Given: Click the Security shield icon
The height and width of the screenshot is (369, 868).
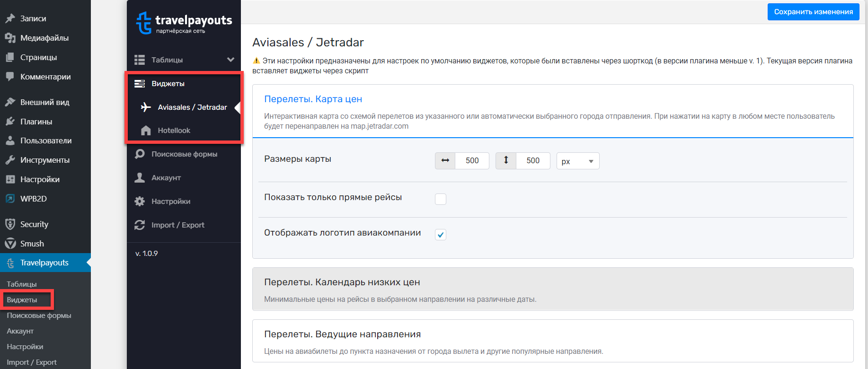Looking at the screenshot, I should [10, 224].
